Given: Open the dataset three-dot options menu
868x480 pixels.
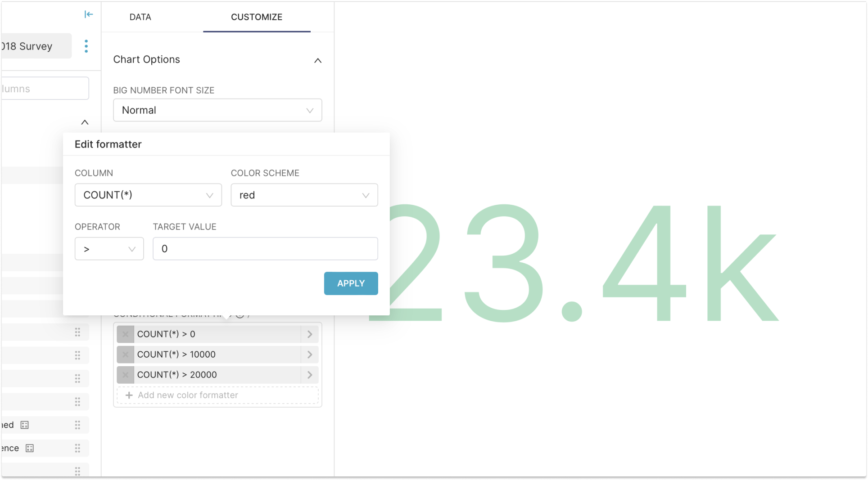Looking at the screenshot, I should (x=86, y=46).
